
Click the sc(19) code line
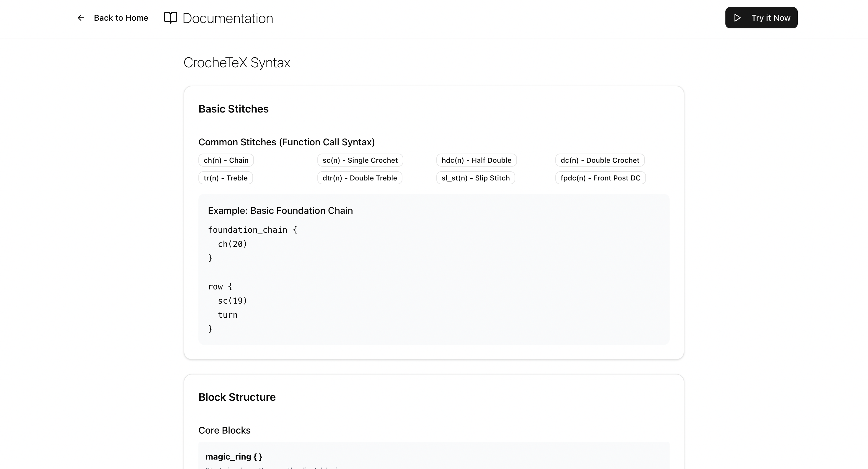tap(232, 301)
